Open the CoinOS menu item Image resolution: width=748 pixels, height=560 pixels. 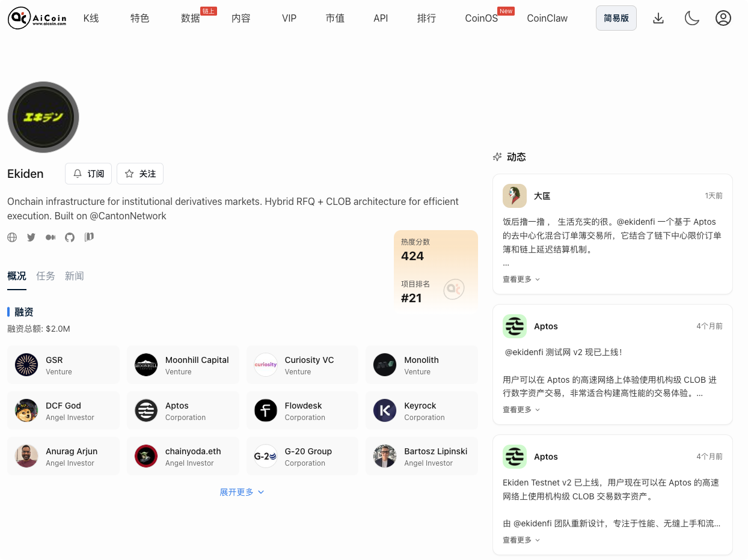coord(482,18)
